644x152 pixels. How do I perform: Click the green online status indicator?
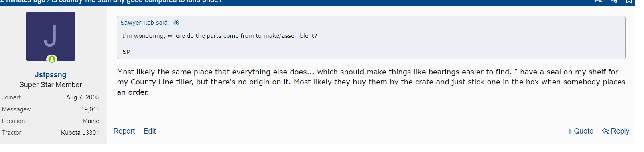(x=52, y=59)
